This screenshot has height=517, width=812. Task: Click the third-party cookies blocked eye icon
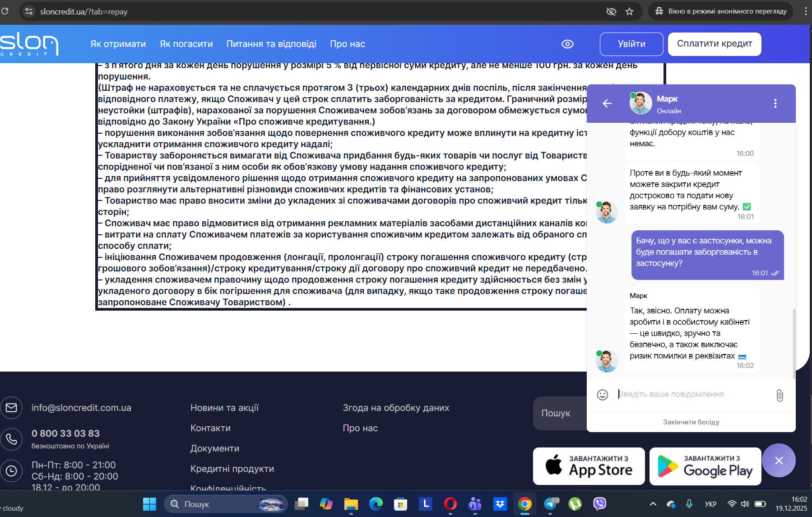(x=611, y=11)
